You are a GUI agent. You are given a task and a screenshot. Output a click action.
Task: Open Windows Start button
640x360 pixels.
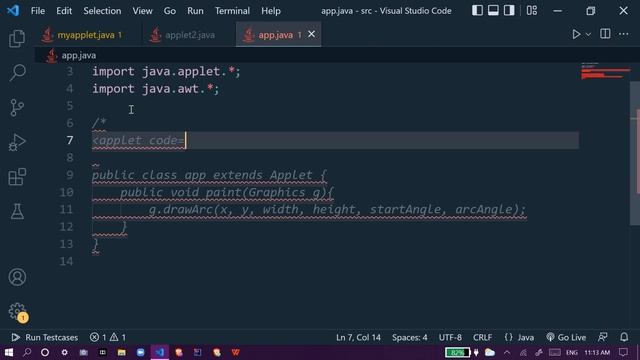click(9, 352)
